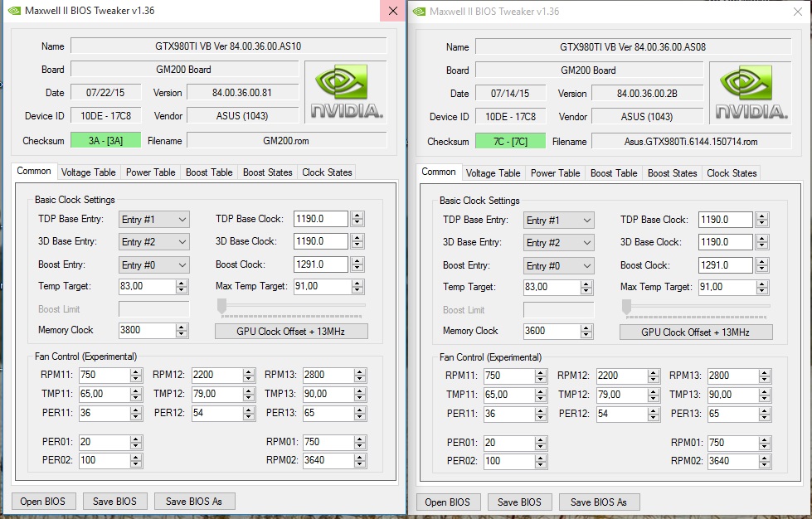Click TMP11 field showing 65,00 in left window
This screenshot has height=519, width=812.
tap(104, 395)
